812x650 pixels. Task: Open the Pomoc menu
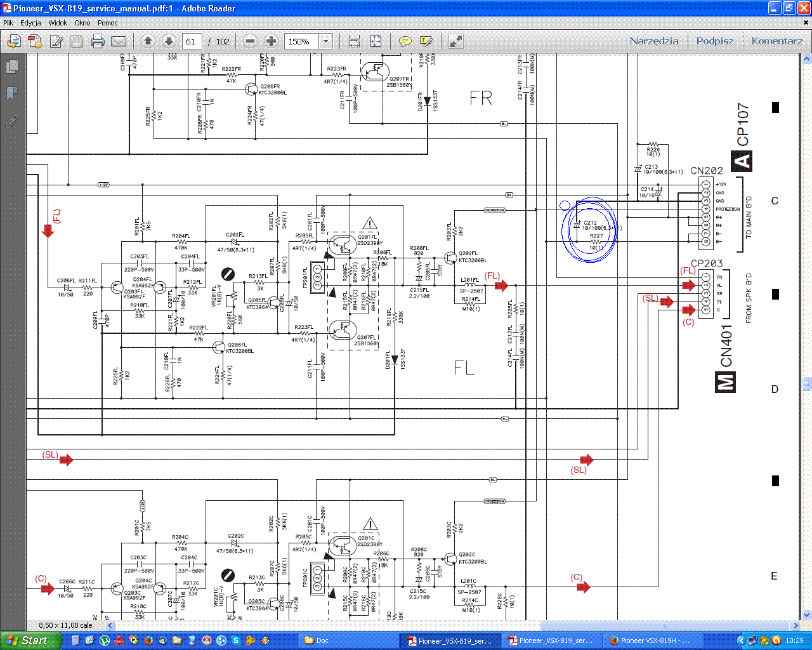pyautogui.click(x=108, y=23)
